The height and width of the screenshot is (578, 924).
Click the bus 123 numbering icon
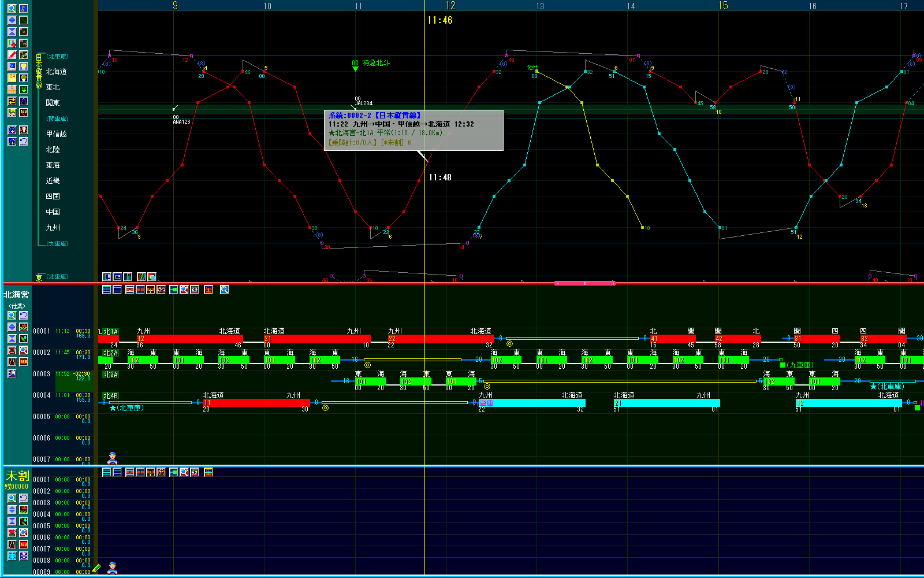click(x=12, y=113)
